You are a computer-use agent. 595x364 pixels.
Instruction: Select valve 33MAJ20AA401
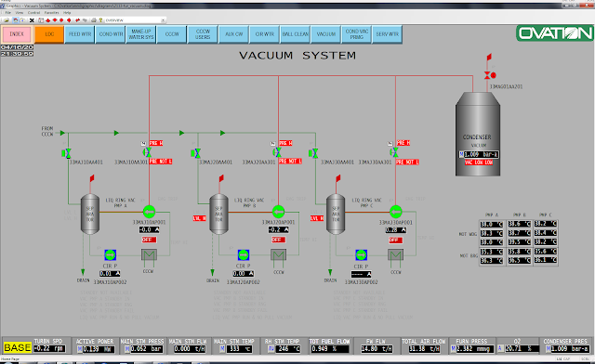(196, 153)
